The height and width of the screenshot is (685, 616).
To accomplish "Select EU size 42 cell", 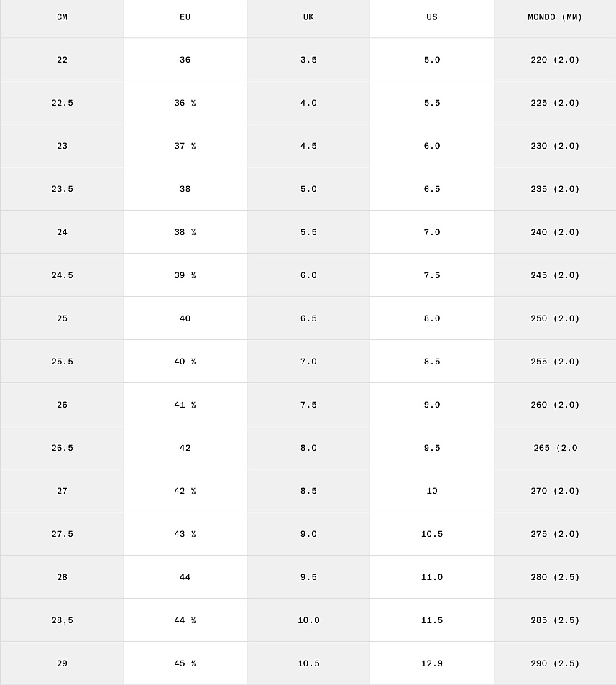I will point(185,448).
